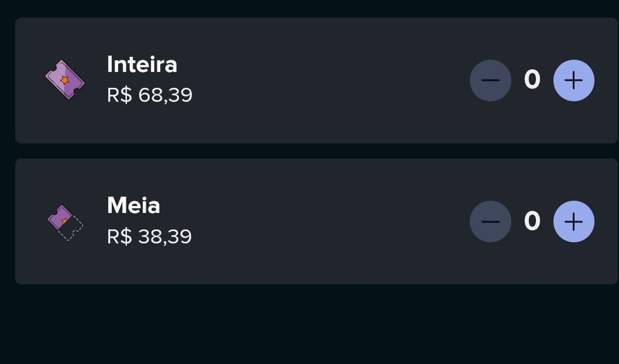619x364 pixels.
Task: Click the minus icon for Inteira tickets
Action: (x=490, y=80)
